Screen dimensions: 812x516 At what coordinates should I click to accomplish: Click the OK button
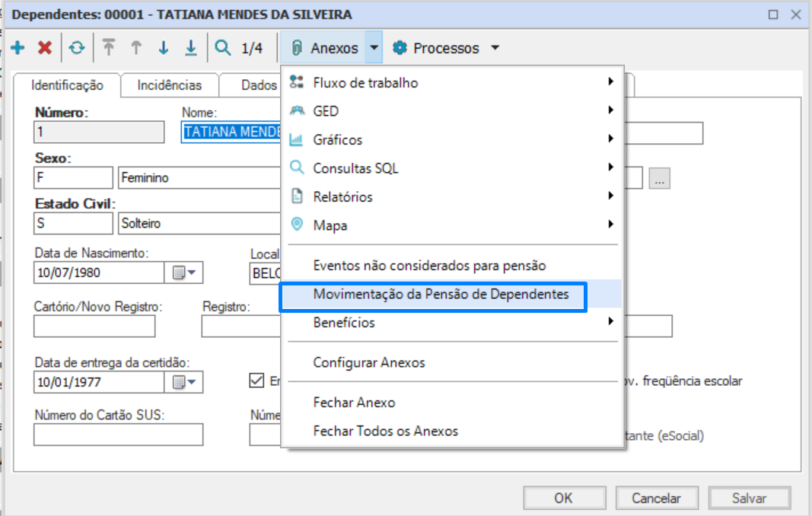click(x=564, y=498)
